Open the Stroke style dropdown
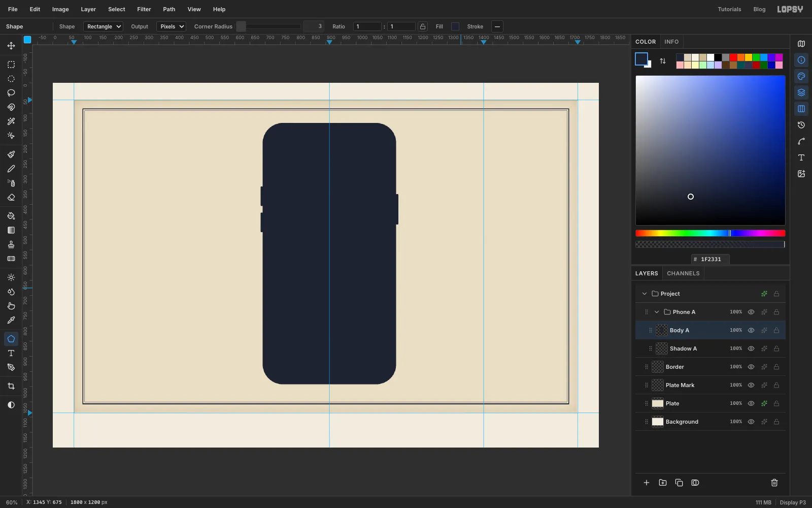812x508 pixels. point(497,26)
